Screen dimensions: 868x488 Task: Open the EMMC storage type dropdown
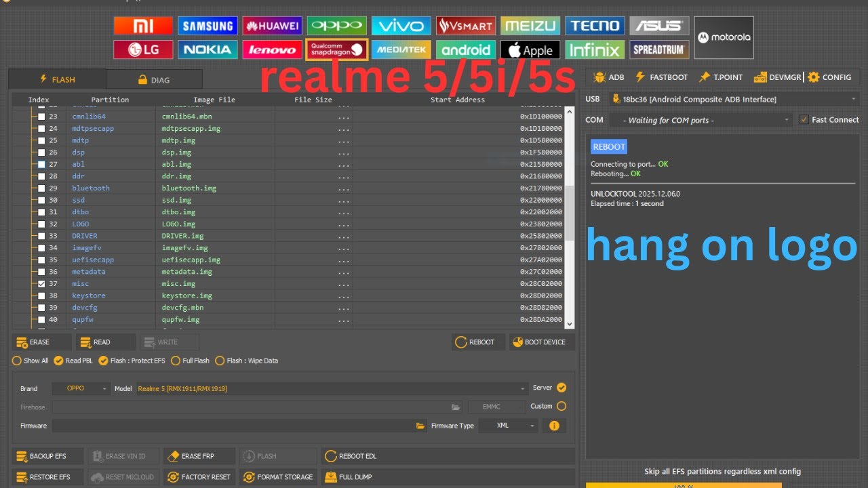coord(496,407)
